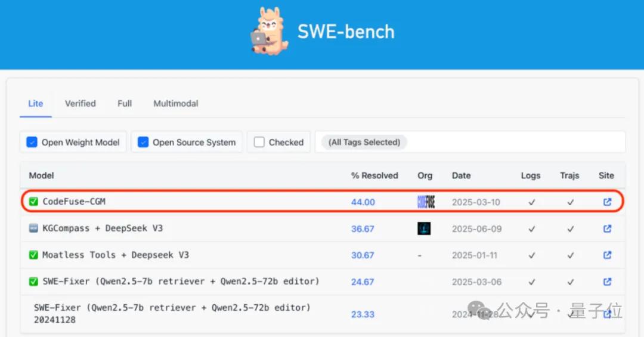The image size is (644, 337).
Task: Click the KGCompass row badge icon
Action: click(33, 228)
